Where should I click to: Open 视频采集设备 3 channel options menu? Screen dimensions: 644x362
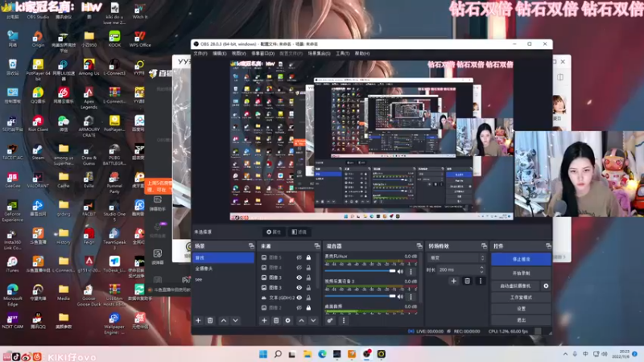[411, 297]
